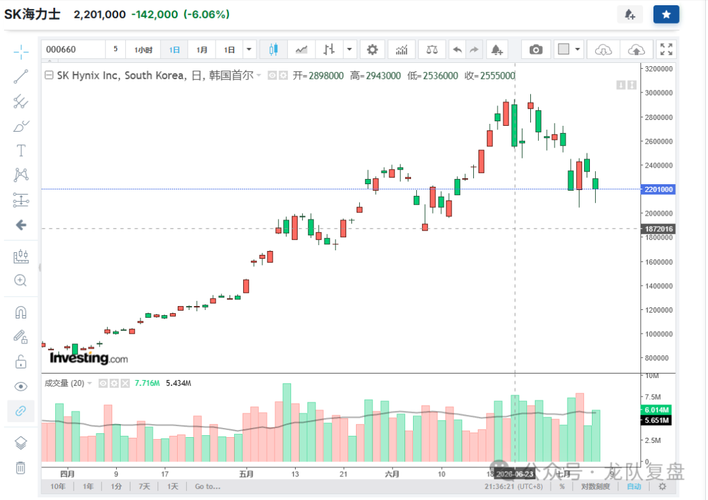Viewport: 708px width, 500px height.
Task: Expand 成交量 (20) indicator dropdown
Action: pos(89,383)
